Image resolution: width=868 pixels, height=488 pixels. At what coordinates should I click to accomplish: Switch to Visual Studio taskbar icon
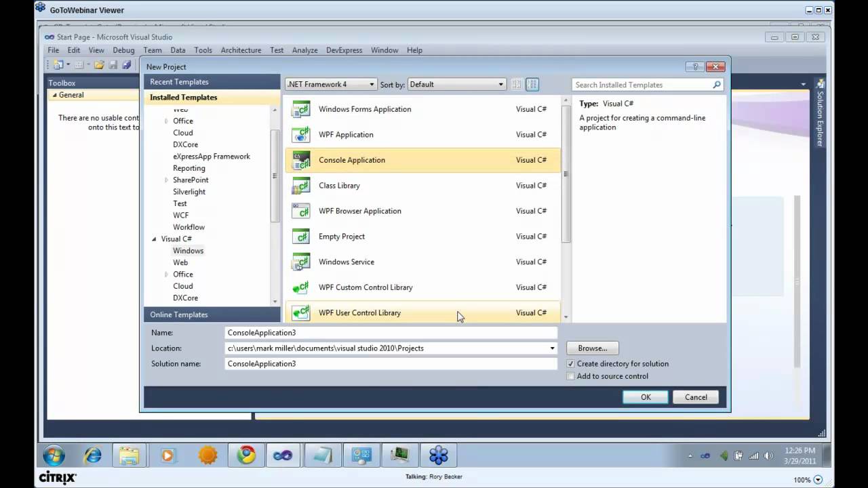(283, 455)
